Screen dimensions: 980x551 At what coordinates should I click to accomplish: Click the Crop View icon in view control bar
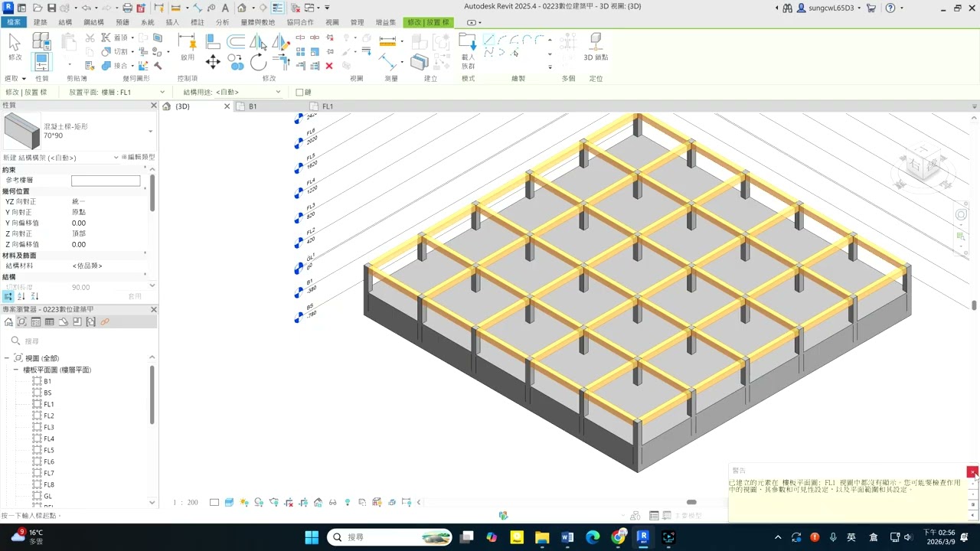(x=289, y=503)
